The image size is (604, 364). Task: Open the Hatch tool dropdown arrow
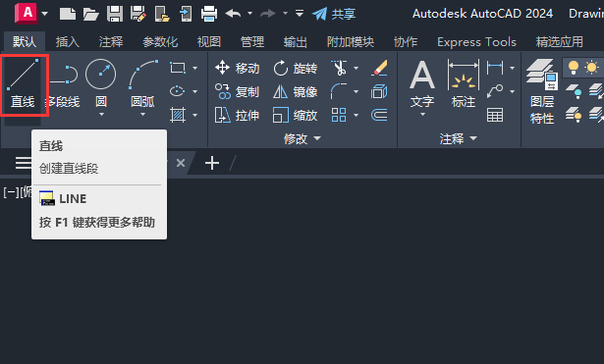[194, 115]
